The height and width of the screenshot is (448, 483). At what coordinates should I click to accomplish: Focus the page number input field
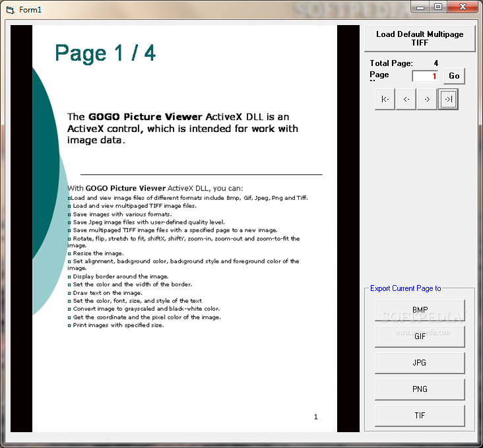pyautogui.click(x=426, y=76)
